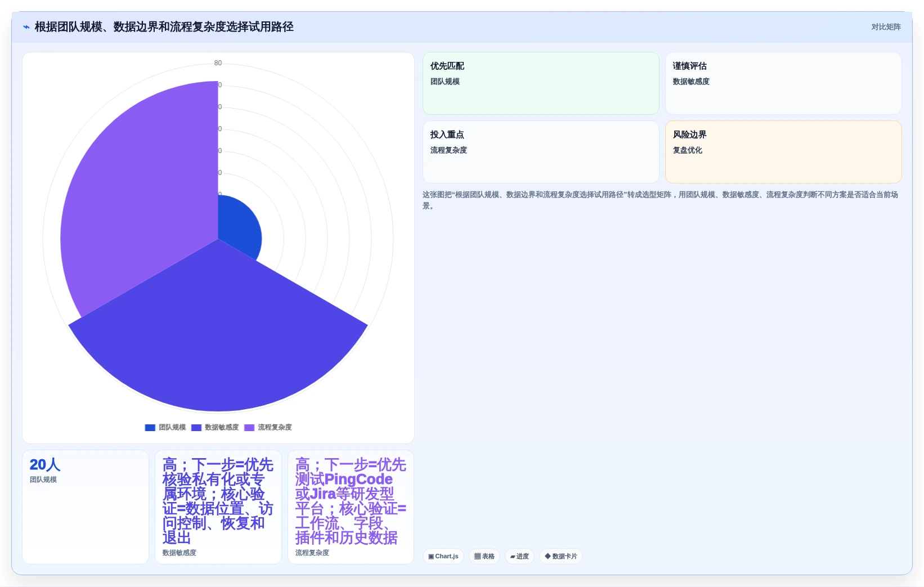Click the blue icon beside the title
Viewport: 924px width, 587px height.
coord(26,27)
